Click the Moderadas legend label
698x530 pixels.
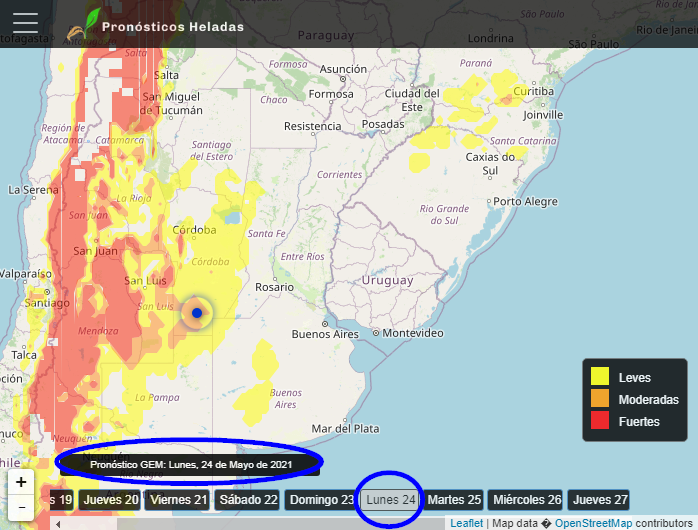[x=648, y=400]
